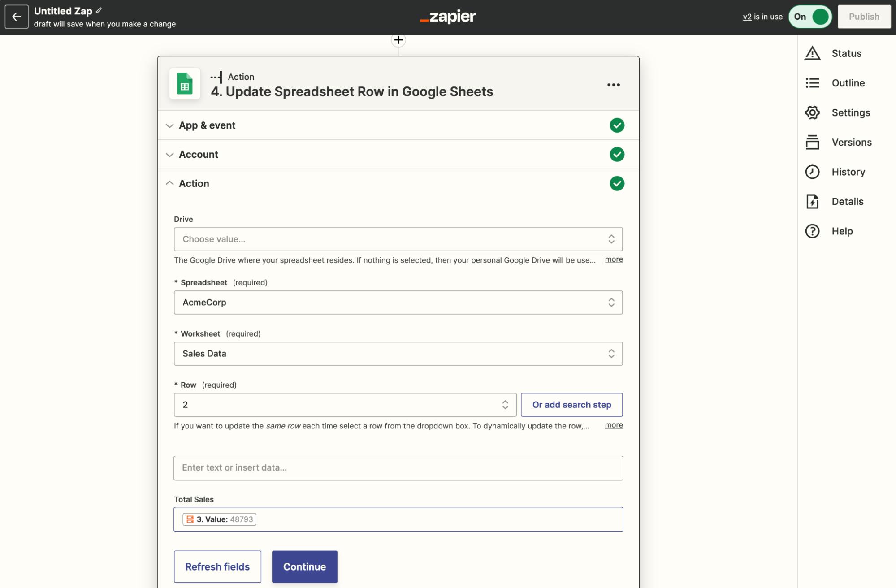Open the Drive dropdown
Screen dimensions: 896x588
(x=398, y=239)
